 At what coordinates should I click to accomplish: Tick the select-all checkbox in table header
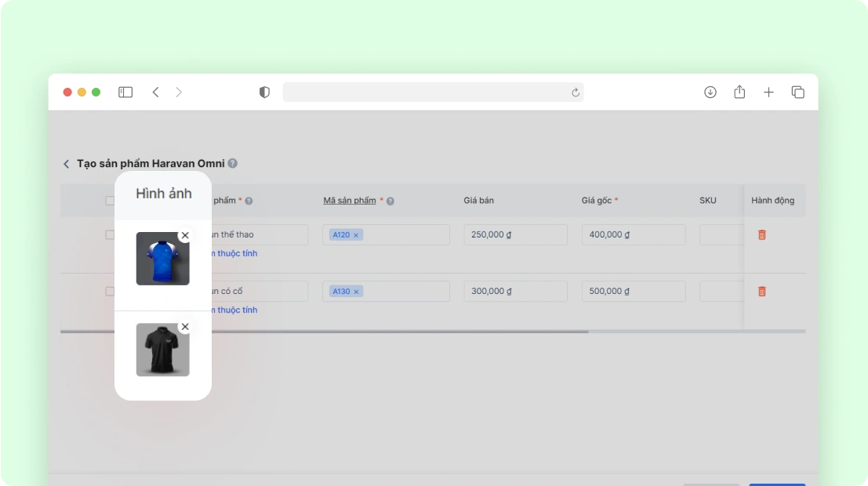(110, 201)
